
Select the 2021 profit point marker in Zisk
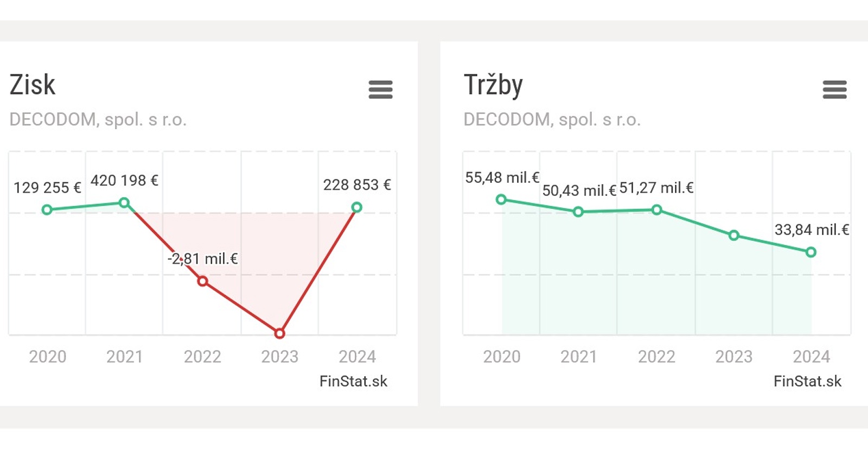124,202
